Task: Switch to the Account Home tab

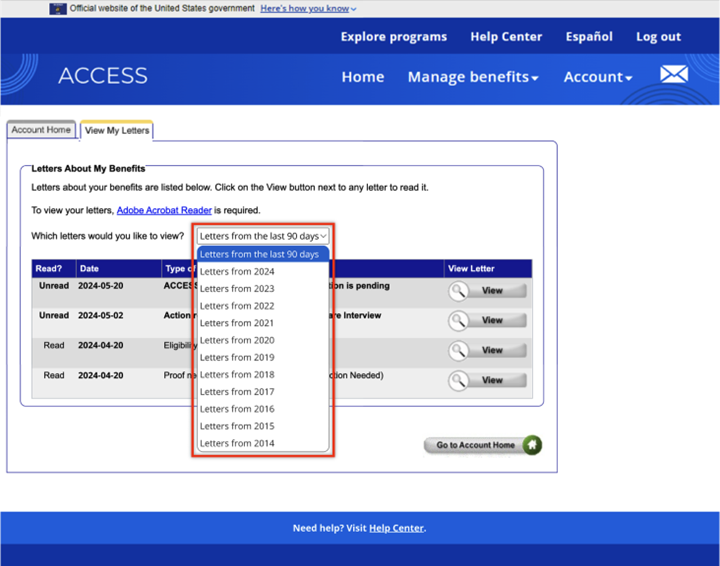Action: click(x=41, y=130)
